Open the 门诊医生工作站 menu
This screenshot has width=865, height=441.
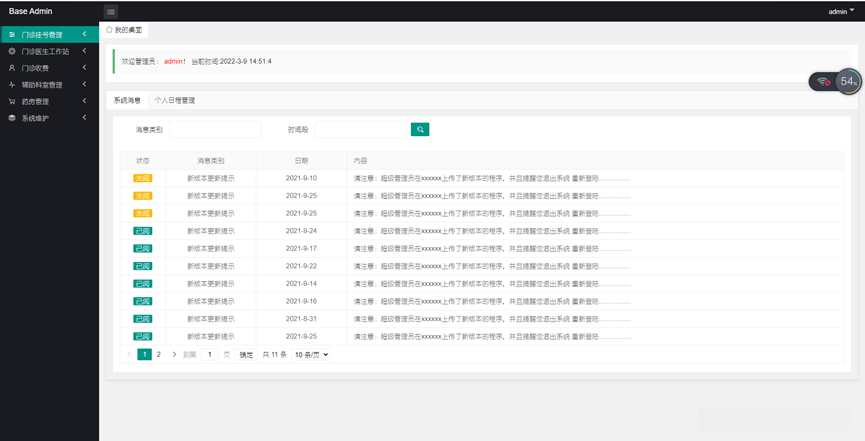[x=49, y=51]
